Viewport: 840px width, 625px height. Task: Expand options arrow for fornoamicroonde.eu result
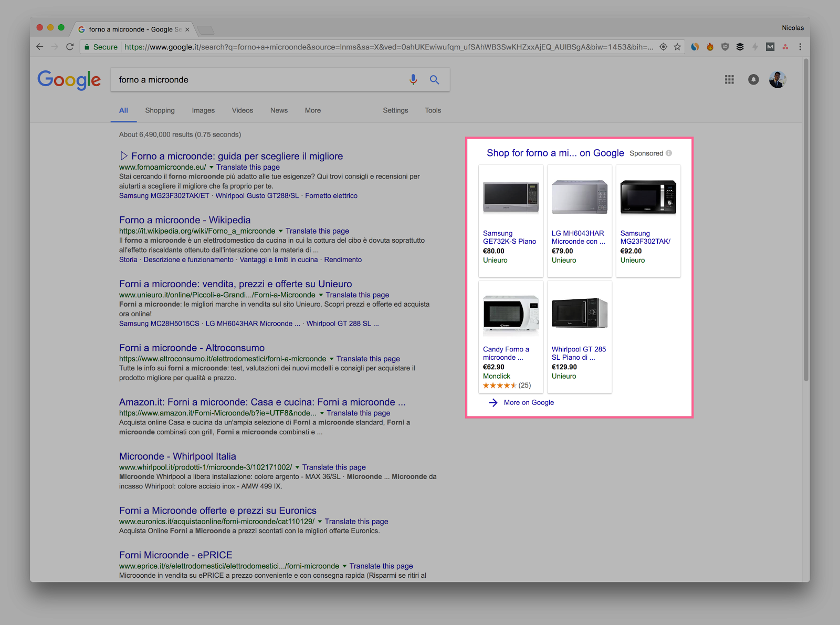pyautogui.click(x=212, y=167)
